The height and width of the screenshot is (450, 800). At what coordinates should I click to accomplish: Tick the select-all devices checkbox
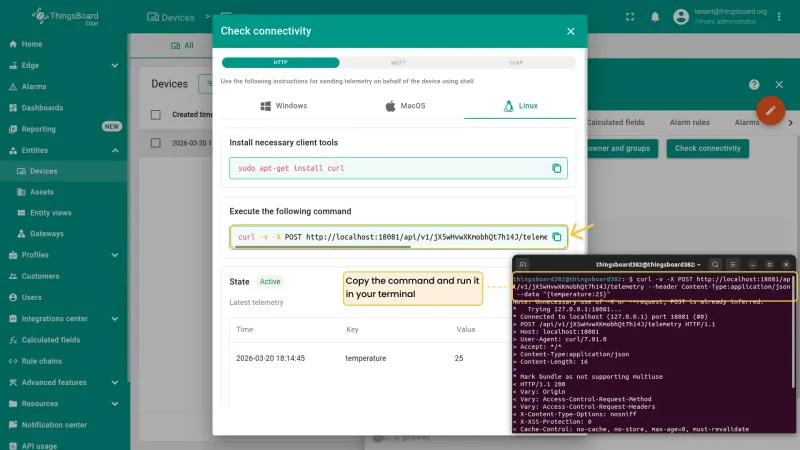156,115
